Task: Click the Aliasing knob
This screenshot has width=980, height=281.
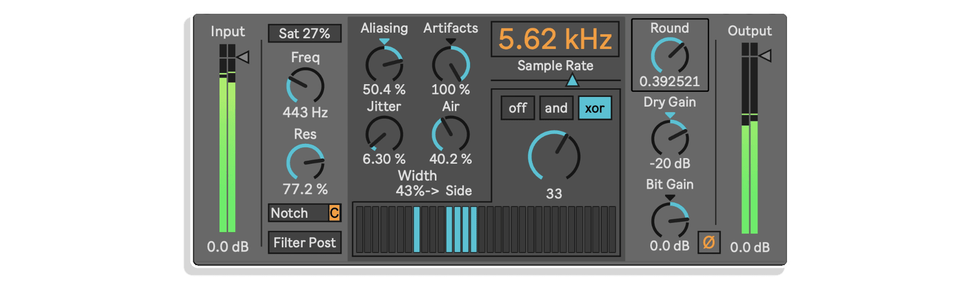Action: pos(384,64)
